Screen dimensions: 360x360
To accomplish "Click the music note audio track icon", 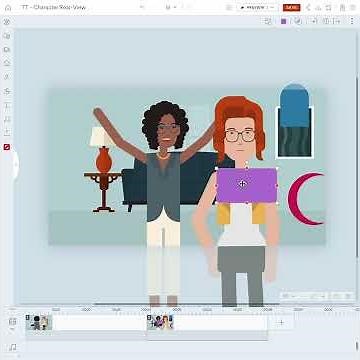I will coord(13,347).
